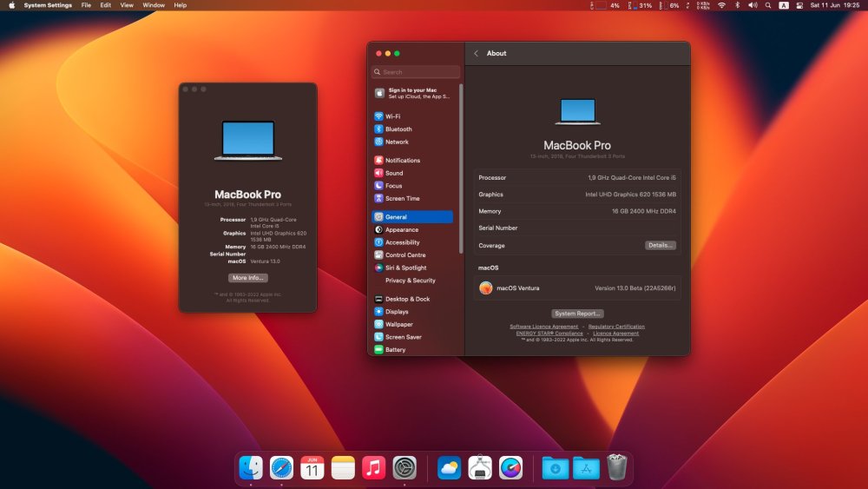Open Privacy & Security settings
Image resolution: width=868 pixels, height=489 pixels.
412,281
